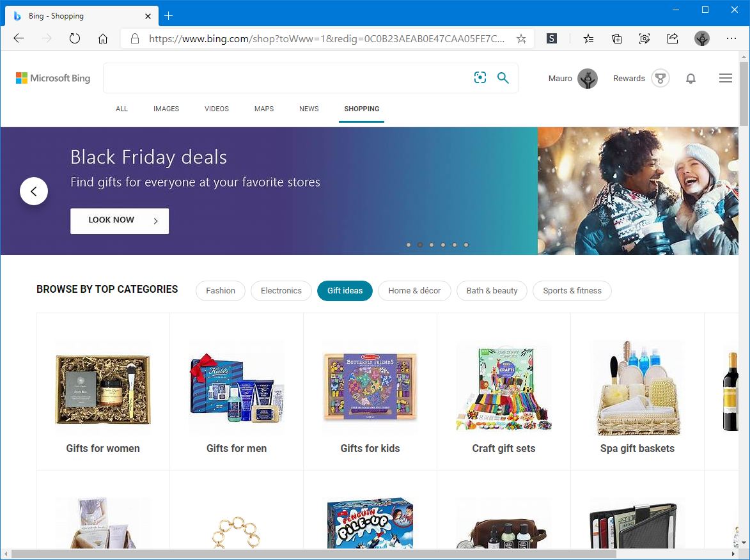Viewport: 750px width, 560px height.
Task: Select the Electronics category pill
Action: [281, 291]
